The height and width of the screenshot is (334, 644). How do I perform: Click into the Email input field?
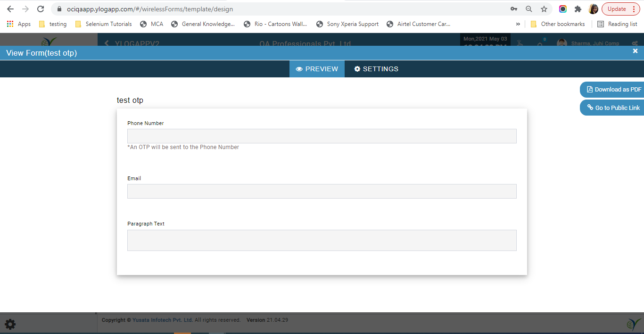tap(322, 191)
